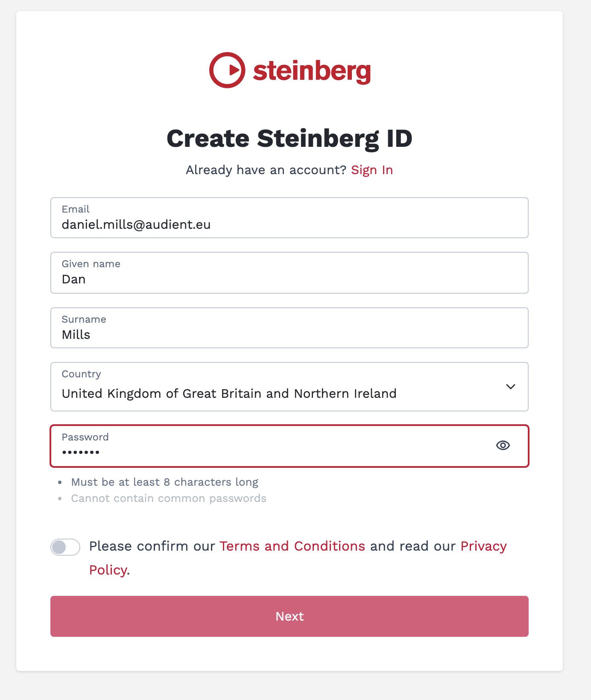Open the United Kingdom country selection box

pos(290,387)
